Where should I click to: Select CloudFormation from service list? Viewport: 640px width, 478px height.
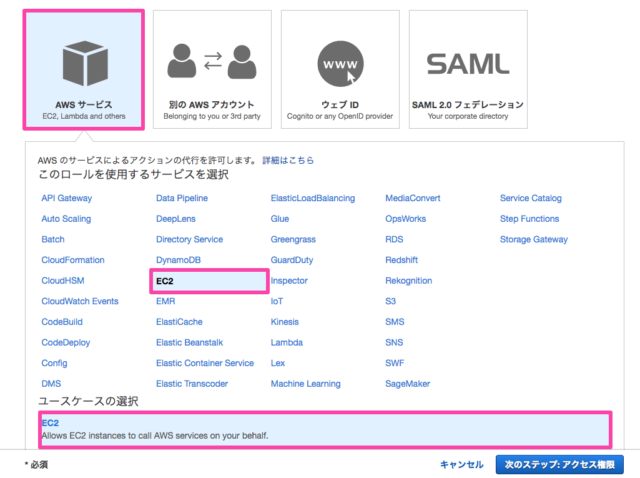coord(73,260)
